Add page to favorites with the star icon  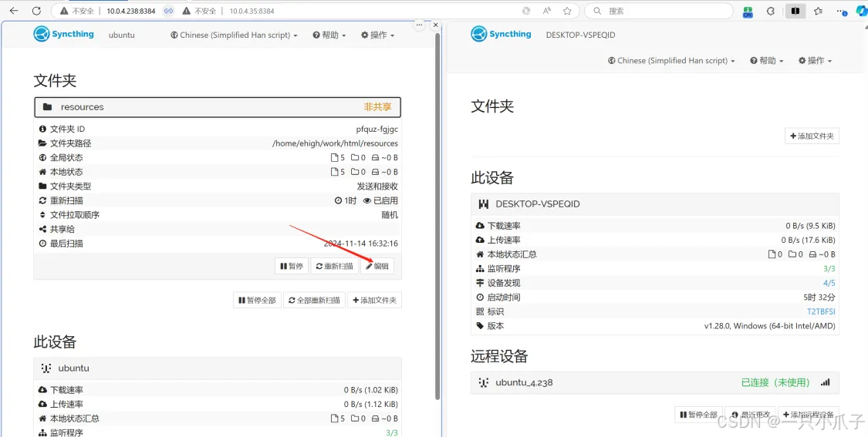(567, 11)
